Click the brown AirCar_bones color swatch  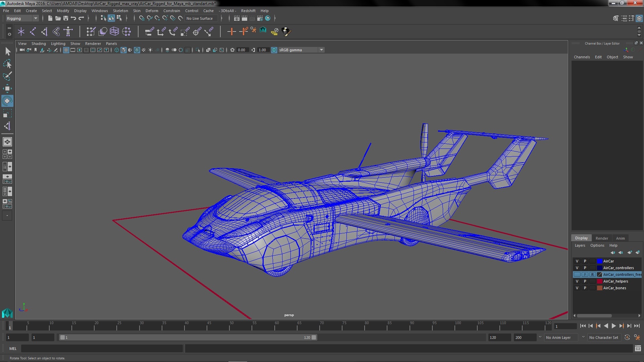point(600,288)
